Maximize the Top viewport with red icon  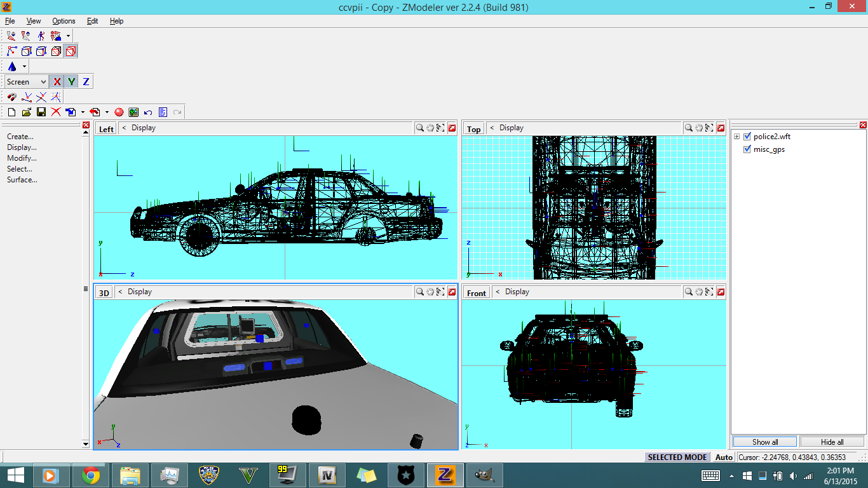[721, 128]
